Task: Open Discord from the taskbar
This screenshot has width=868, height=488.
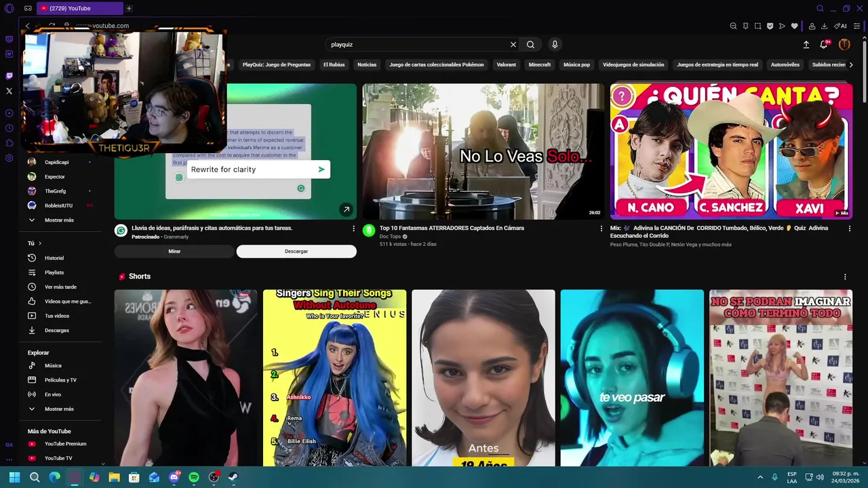Action: coord(174,477)
